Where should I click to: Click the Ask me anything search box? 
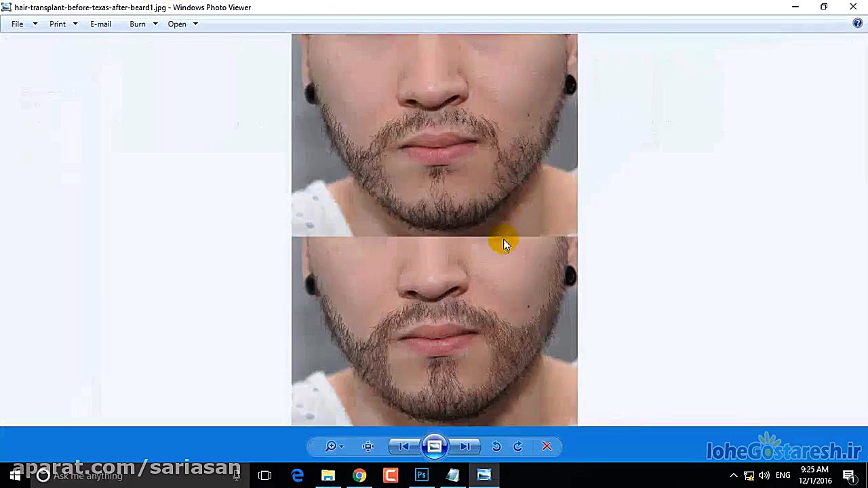click(x=122, y=475)
